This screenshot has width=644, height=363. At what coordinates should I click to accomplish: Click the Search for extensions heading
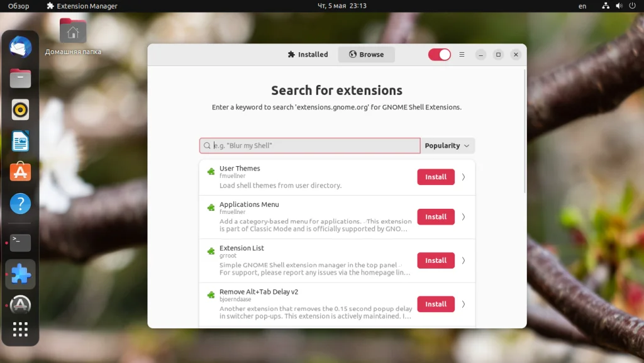pos(337,91)
